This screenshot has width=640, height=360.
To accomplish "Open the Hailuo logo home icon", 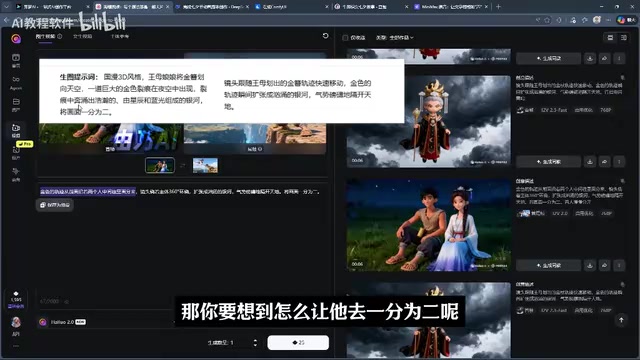I will 16,39.
